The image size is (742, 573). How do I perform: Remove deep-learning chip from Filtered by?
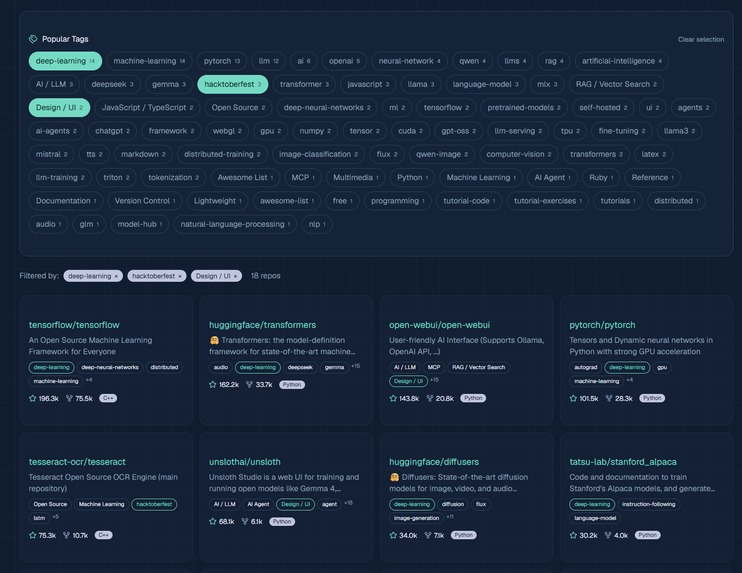pyautogui.click(x=116, y=276)
